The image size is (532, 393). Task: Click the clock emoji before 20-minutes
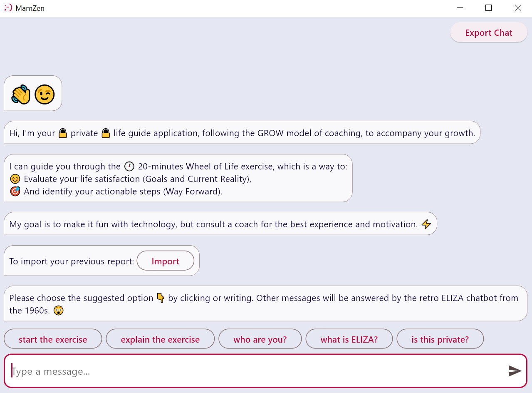click(x=129, y=167)
